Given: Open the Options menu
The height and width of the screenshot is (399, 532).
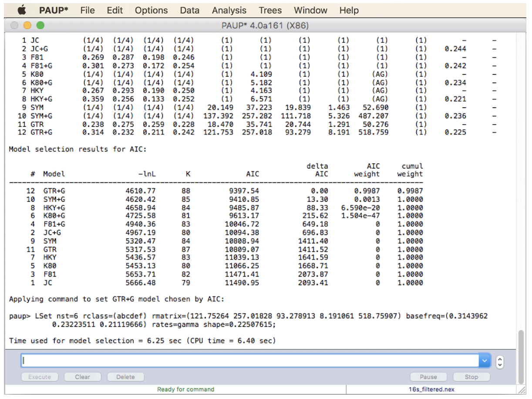Looking at the screenshot, I should (151, 10).
